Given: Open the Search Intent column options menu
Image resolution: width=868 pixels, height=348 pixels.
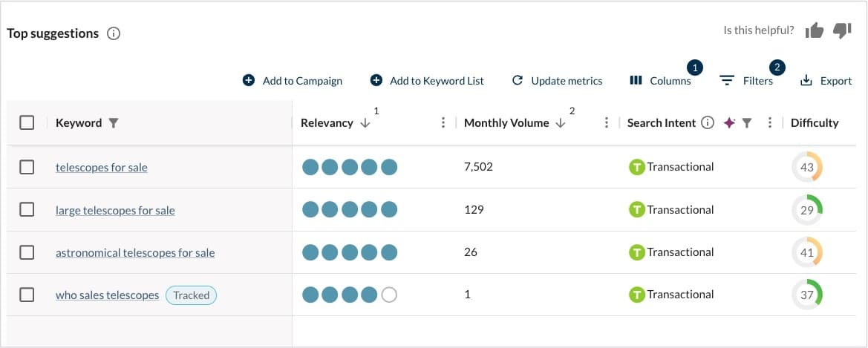Looking at the screenshot, I should click(x=770, y=123).
